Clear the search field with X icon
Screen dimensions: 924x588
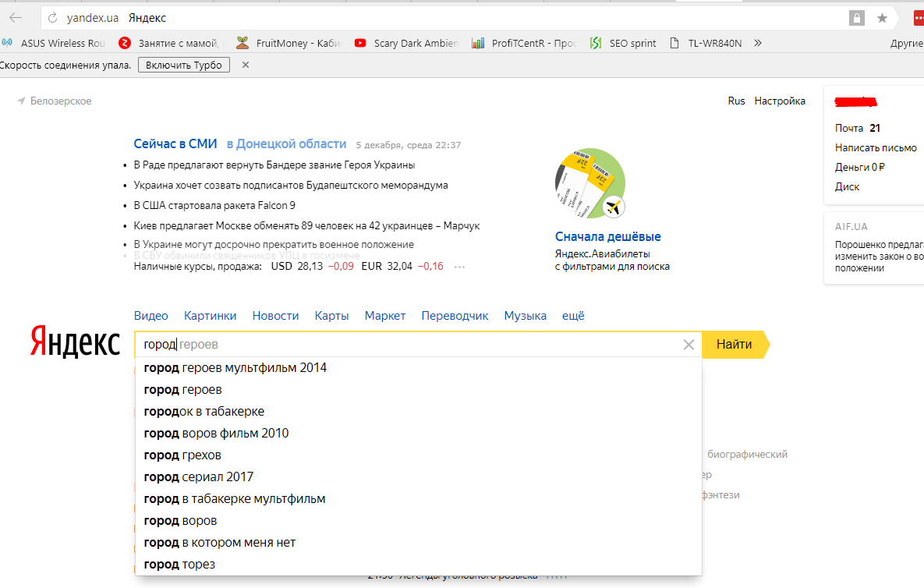click(689, 345)
